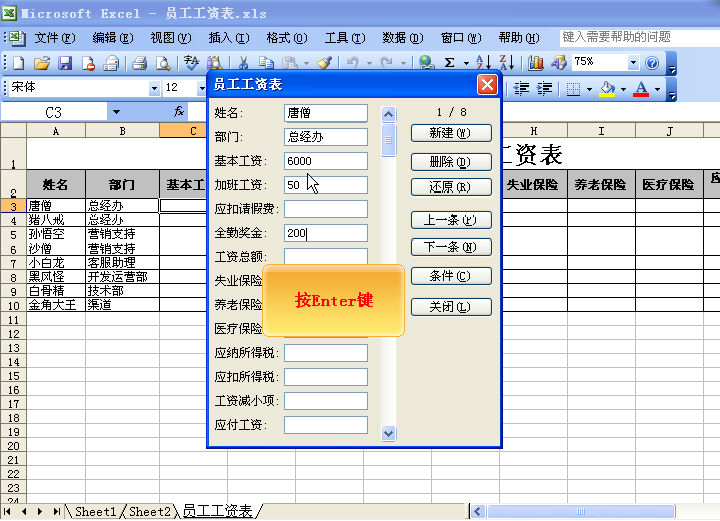Select cell containing 孙悟空

(56, 234)
